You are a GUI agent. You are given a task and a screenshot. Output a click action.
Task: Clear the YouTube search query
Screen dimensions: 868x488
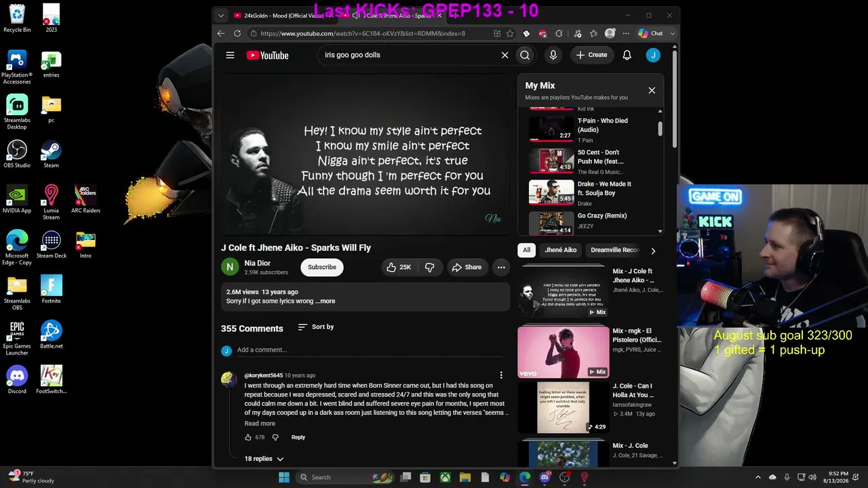pos(505,55)
